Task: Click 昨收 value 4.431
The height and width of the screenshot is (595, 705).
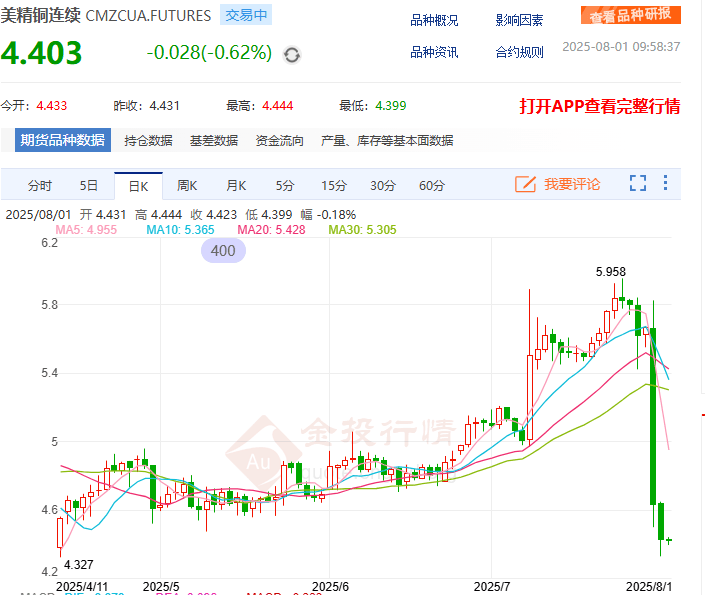Action: (x=165, y=106)
